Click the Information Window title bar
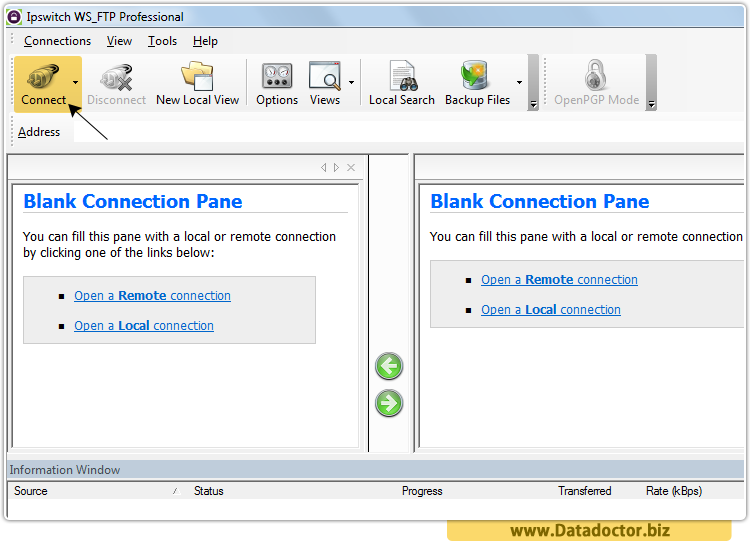The height and width of the screenshot is (541, 750). pyautogui.click(x=376, y=470)
